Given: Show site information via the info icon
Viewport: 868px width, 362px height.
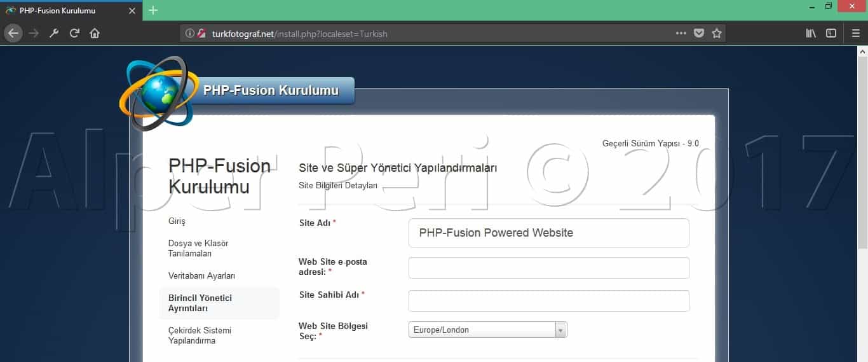Looking at the screenshot, I should click(x=189, y=33).
